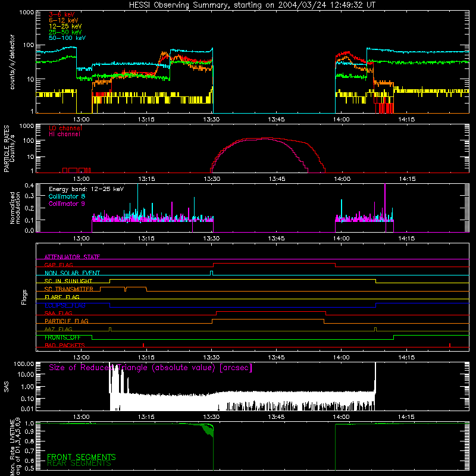Viewport: 476px width, 476px height.
Task: Click the FLARE FLAG label
Action: click(x=62, y=297)
